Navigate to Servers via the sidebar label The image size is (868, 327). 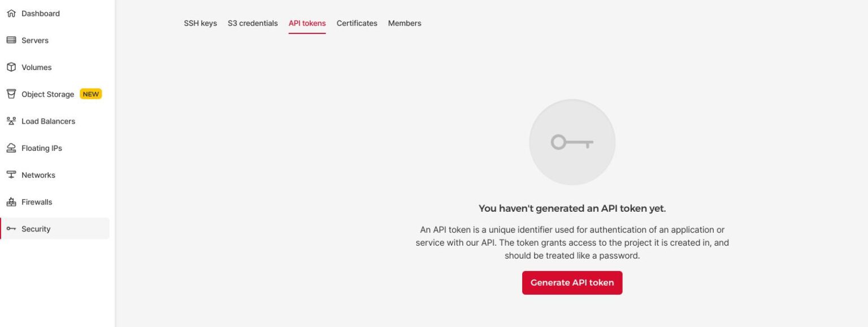[34, 40]
